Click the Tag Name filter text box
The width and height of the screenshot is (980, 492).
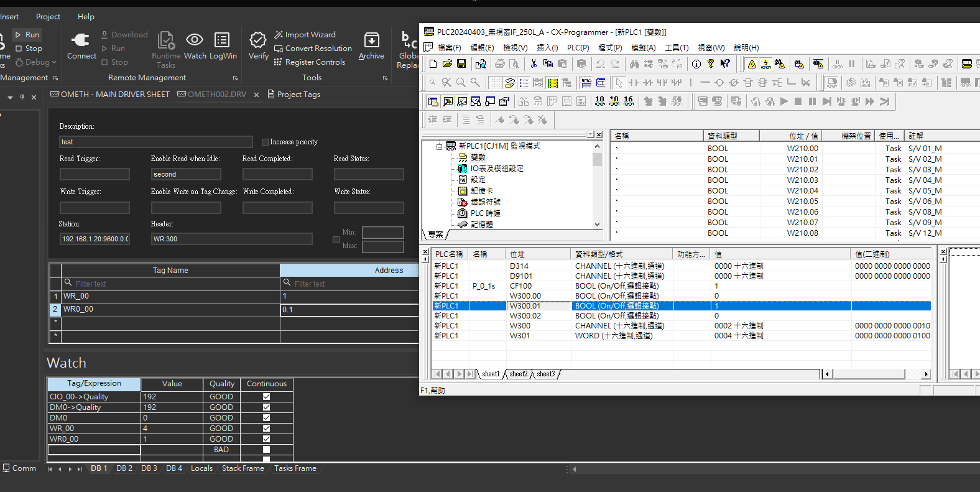pyautogui.click(x=170, y=284)
